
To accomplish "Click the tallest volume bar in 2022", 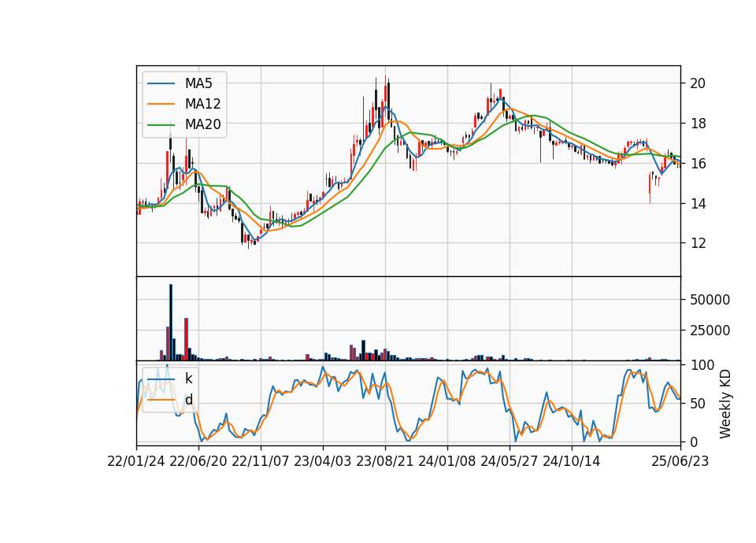I will [x=171, y=323].
